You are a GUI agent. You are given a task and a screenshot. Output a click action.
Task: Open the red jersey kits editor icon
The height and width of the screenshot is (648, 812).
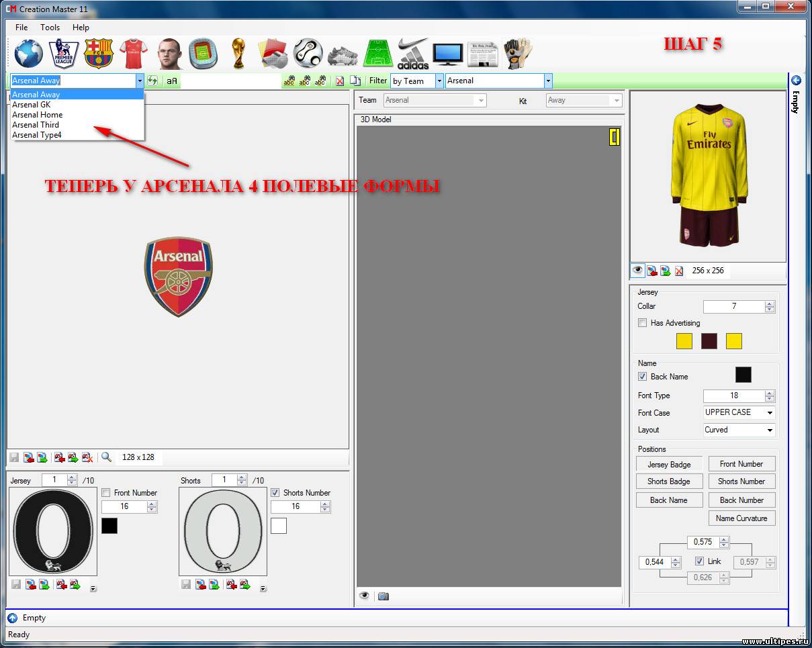[133, 54]
